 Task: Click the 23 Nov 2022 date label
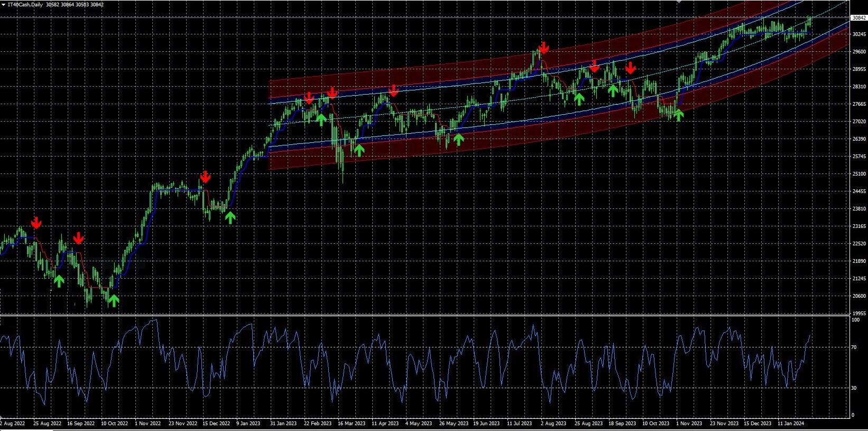tap(182, 424)
